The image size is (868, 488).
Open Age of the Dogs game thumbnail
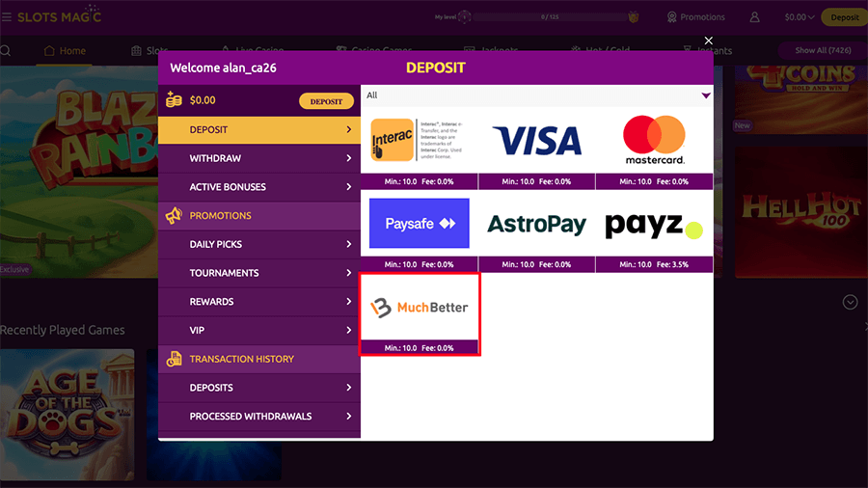point(67,415)
